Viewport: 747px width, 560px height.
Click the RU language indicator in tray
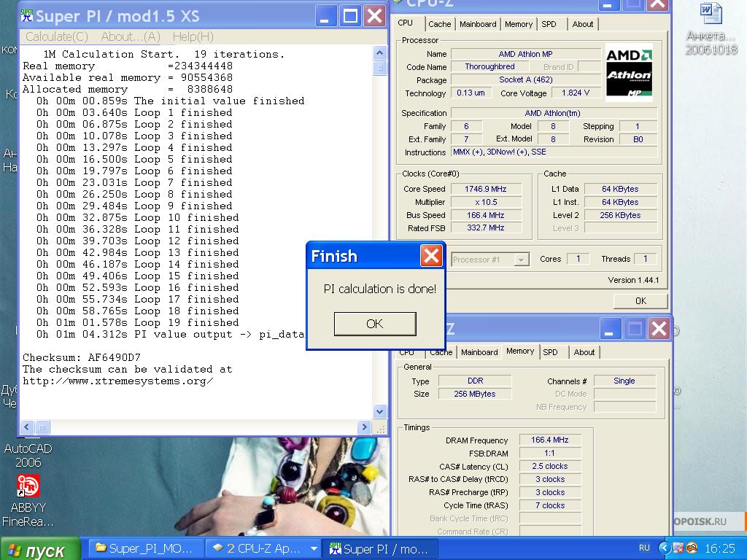point(644,548)
